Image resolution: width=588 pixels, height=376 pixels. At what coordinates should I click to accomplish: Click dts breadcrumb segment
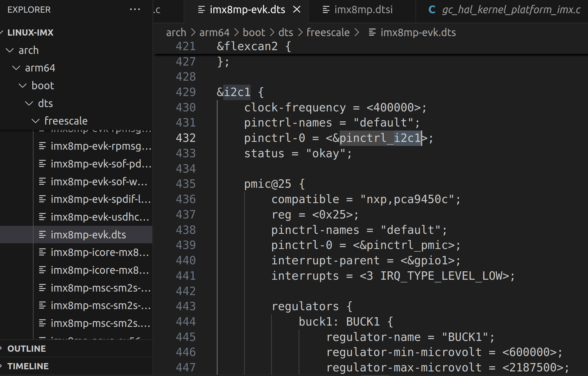tap(286, 32)
